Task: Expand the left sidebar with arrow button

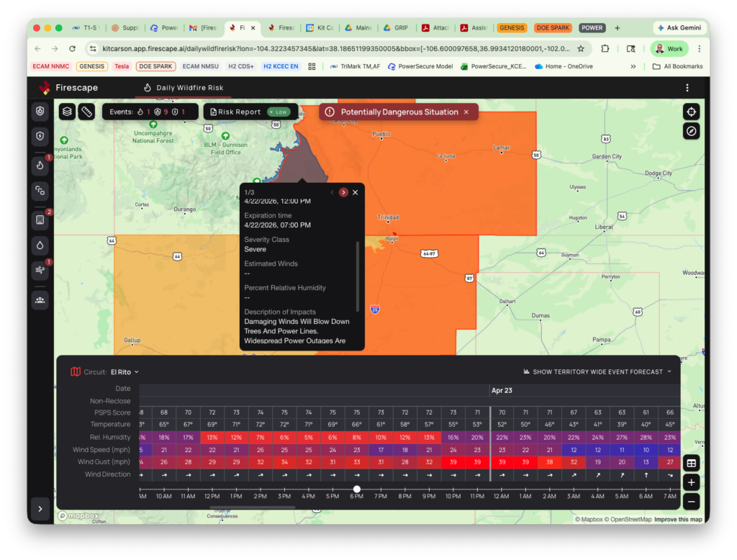Action: 40,509
